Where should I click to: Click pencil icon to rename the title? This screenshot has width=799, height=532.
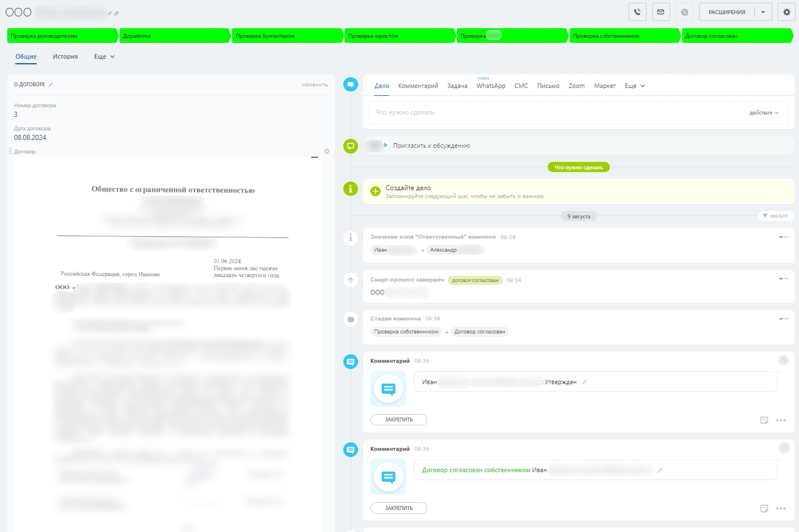pyautogui.click(x=110, y=13)
